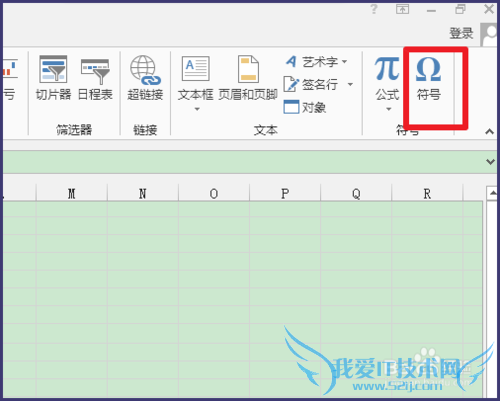
Task: Open Ribbon Display Options button
Action: [x=402, y=9]
